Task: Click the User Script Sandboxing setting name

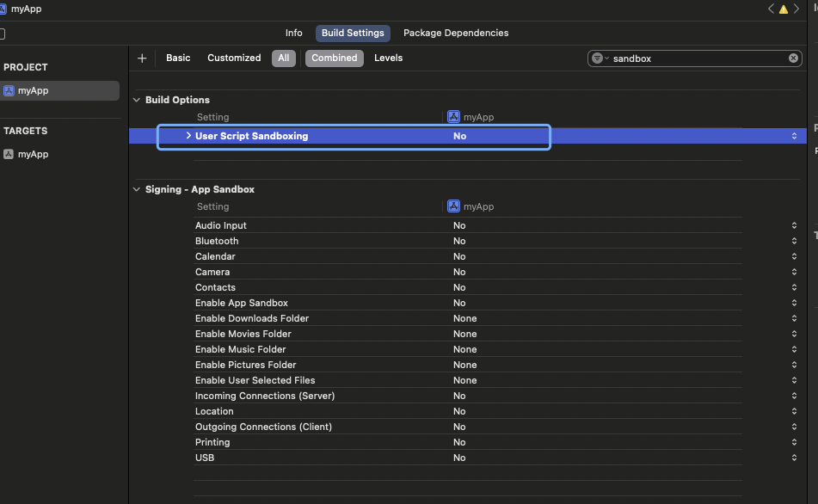Action: (251, 136)
